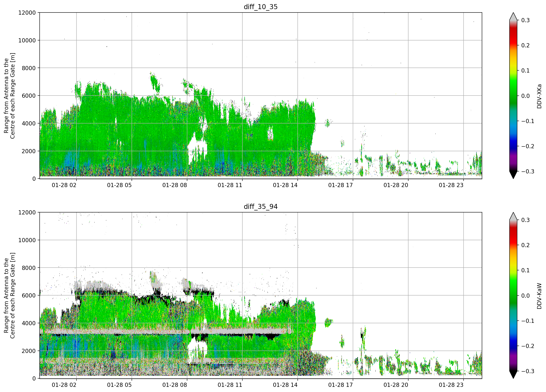Click 01-28 20 label on bottom x-axis
This screenshot has height=392, width=546.
pyautogui.click(x=396, y=385)
